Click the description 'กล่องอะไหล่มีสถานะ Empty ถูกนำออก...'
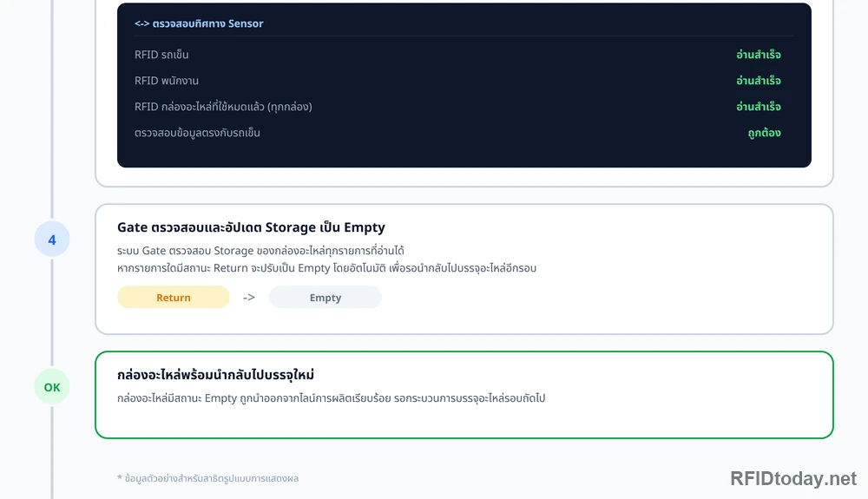Image resolution: width=868 pixels, height=499 pixels. [x=331, y=397]
